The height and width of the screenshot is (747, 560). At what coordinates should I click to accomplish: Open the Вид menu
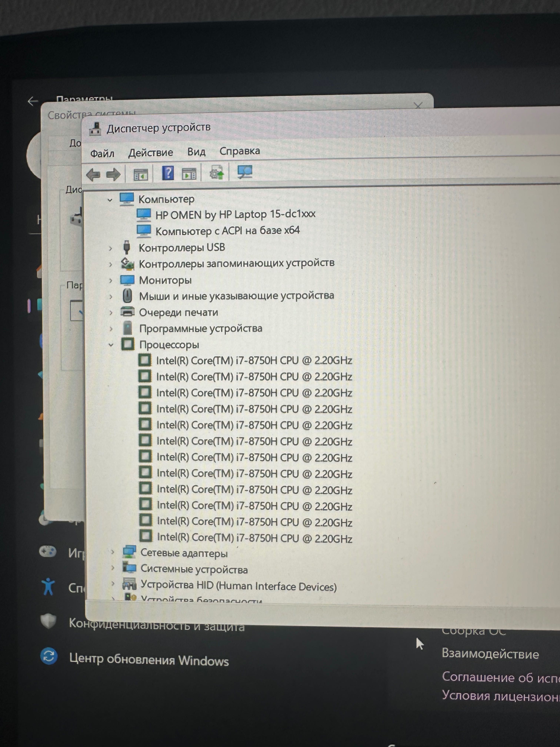(196, 152)
